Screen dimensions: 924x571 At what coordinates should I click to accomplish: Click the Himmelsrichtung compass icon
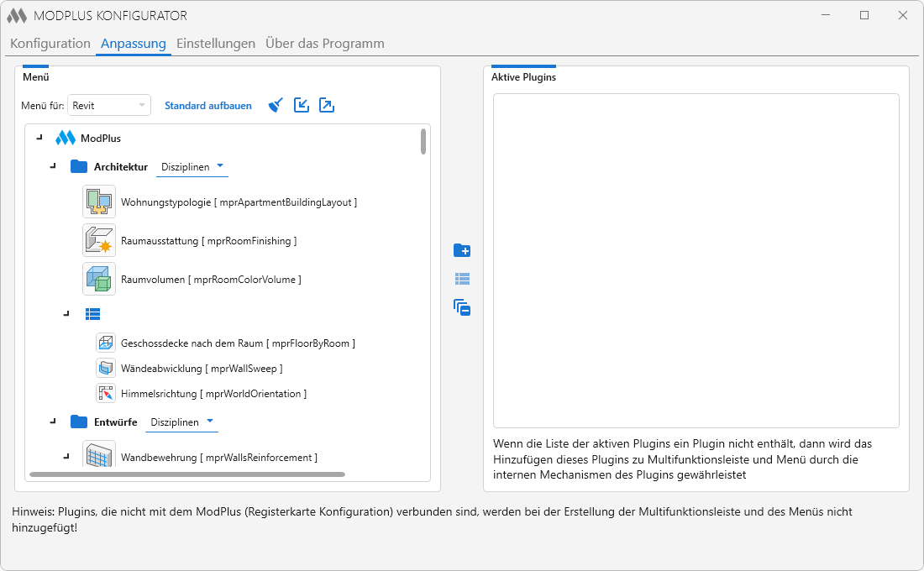(106, 394)
